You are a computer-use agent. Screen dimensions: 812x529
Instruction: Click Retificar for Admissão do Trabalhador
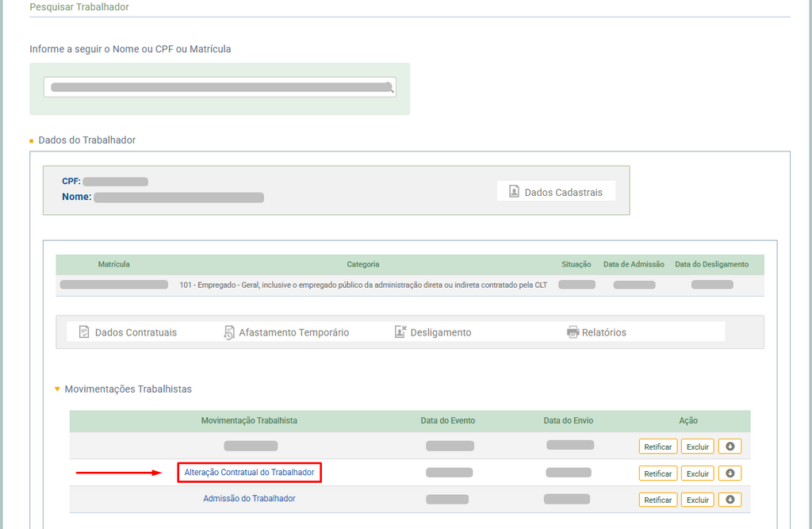[657, 500]
